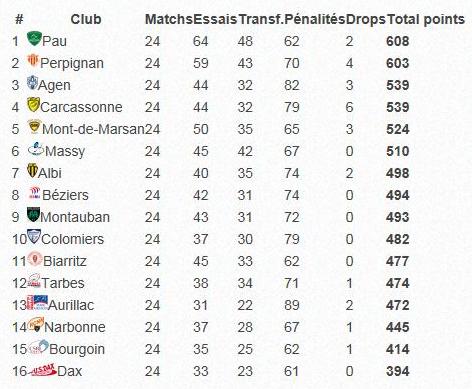Click the Massy club logo icon

36,149
